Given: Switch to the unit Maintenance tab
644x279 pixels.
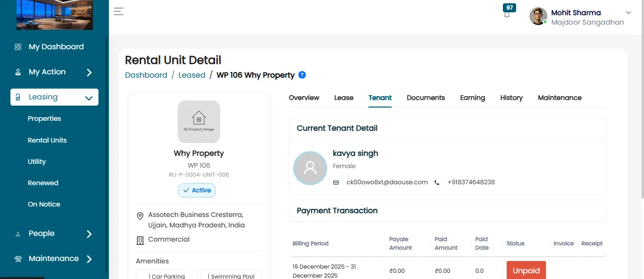Looking at the screenshot, I should click(x=560, y=98).
